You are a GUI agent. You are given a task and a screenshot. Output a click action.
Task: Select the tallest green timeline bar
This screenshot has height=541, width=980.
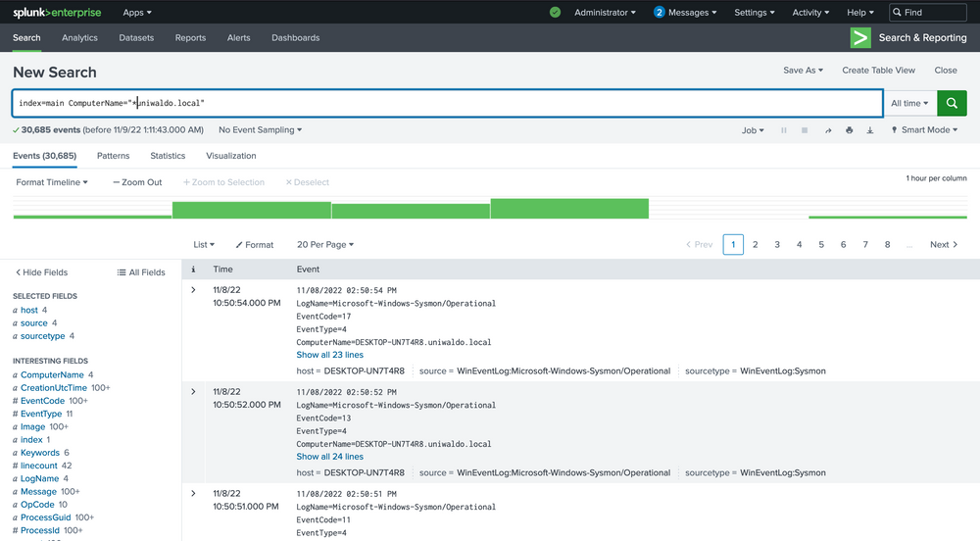(569, 209)
